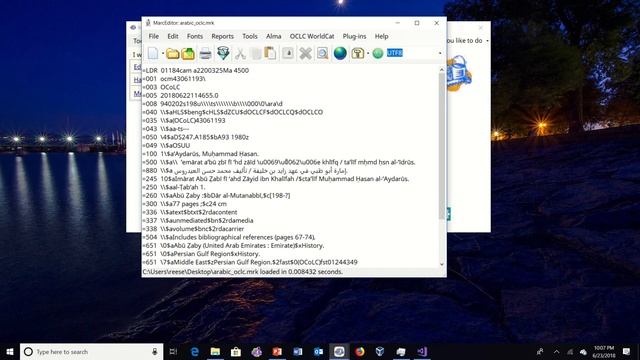This screenshot has height=360, width=640.
Task: Click the =338 volume rdacarrier line
Action: point(193,229)
